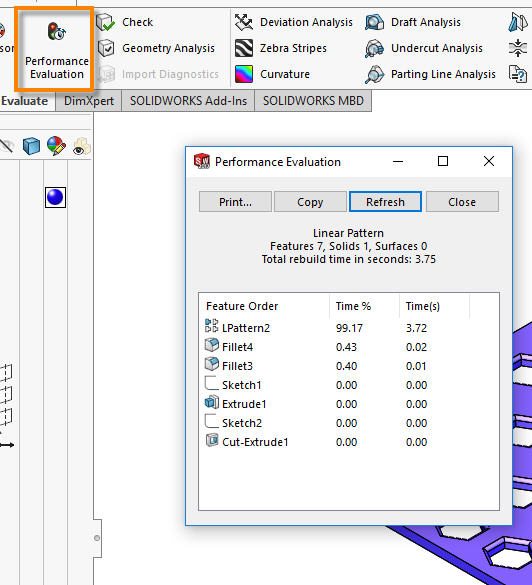Open the SOLIDWORKS MBD tab
The height and width of the screenshot is (585, 532).
(313, 101)
